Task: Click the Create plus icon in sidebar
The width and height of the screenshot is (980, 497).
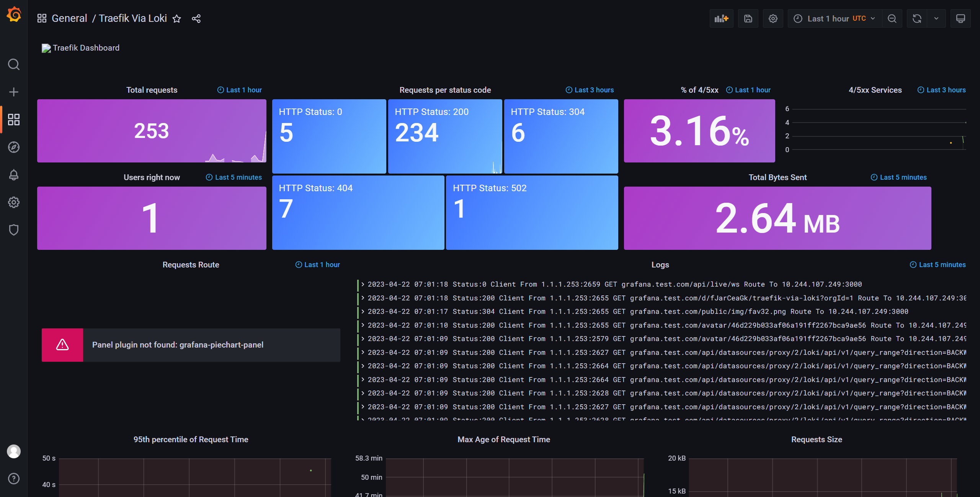Action: coord(14,92)
